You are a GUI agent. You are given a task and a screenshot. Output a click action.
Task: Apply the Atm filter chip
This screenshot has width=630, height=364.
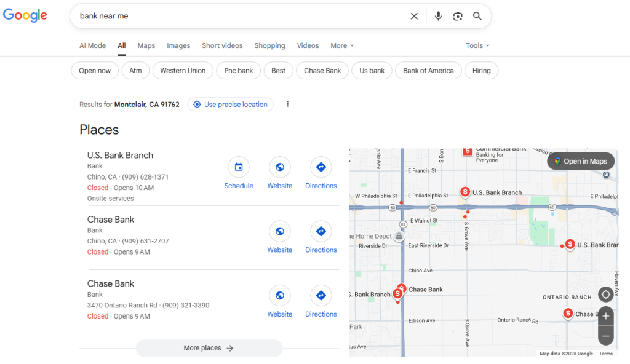135,71
